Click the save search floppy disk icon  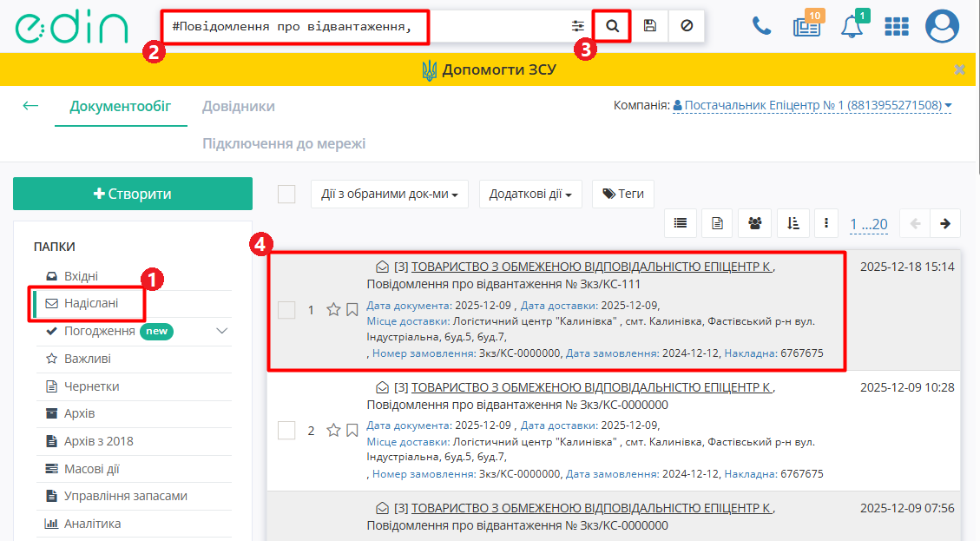tap(649, 26)
